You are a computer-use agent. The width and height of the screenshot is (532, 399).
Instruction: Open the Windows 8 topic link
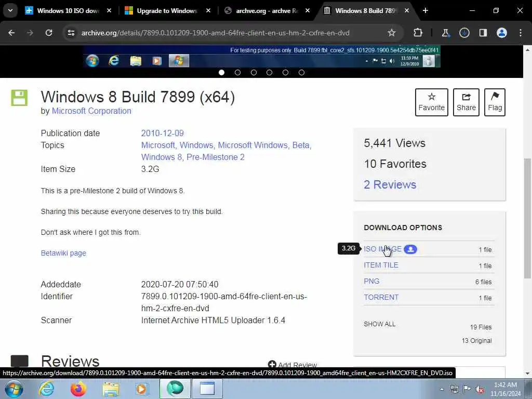(161, 157)
